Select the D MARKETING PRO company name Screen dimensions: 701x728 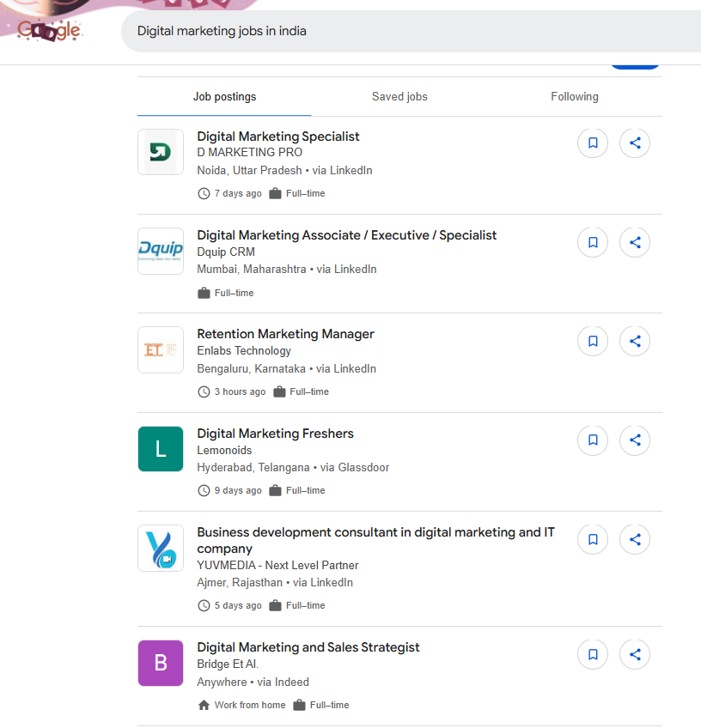[249, 152]
